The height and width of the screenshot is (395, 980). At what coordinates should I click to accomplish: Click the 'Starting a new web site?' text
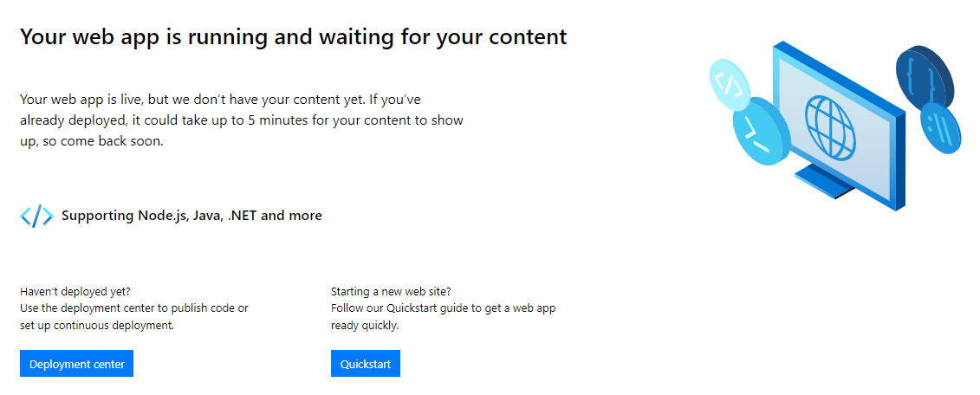tap(391, 291)
